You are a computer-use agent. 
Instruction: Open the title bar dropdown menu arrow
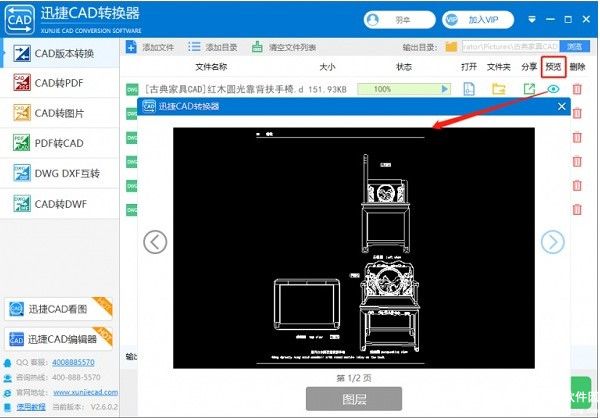[x=532, y=19]
